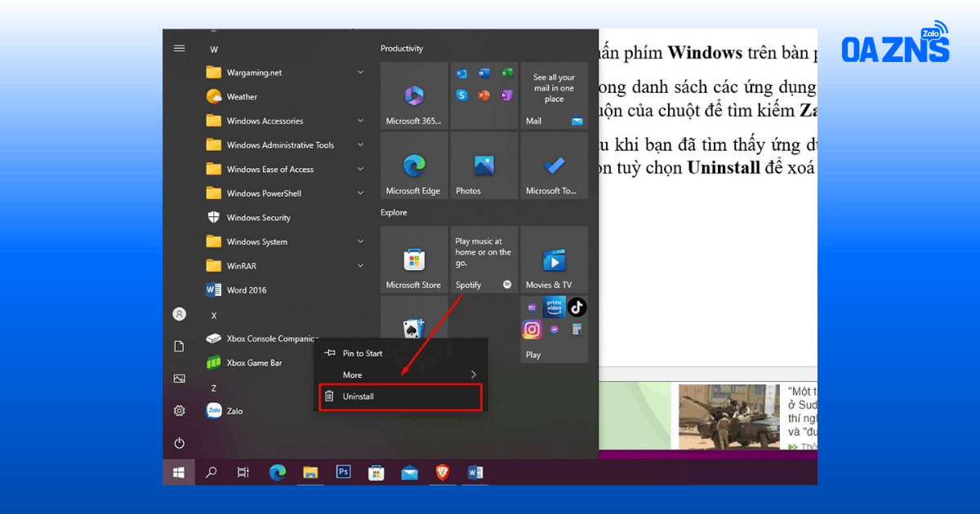Viewport: 980px width, 514px height.
Task: Open the Photos tile
Action: point(484,166)
